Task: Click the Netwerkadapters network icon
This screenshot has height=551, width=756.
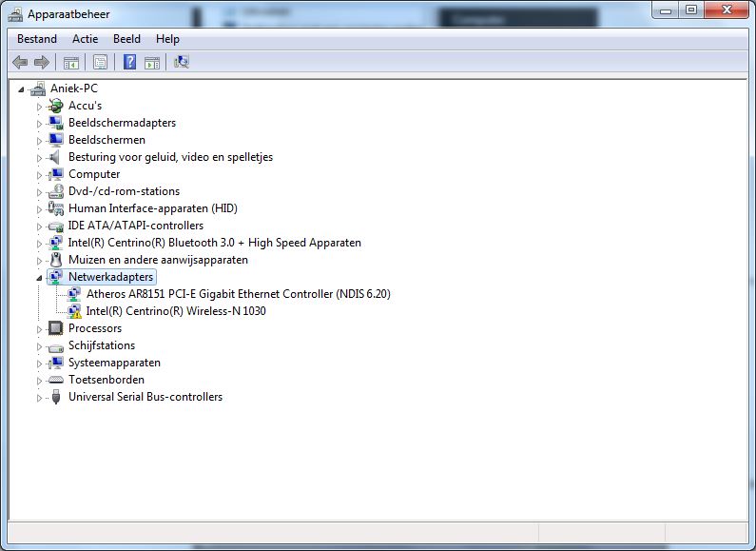Action: [56, 277]
